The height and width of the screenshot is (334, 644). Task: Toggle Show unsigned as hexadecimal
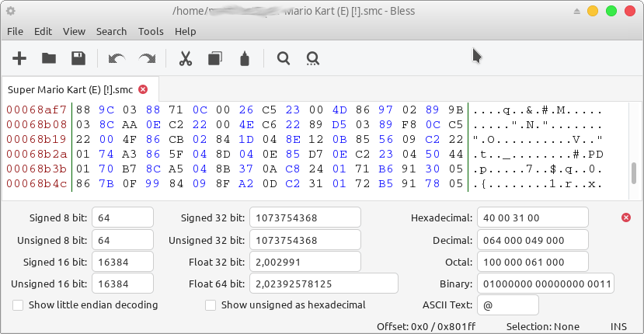(211, 304)
